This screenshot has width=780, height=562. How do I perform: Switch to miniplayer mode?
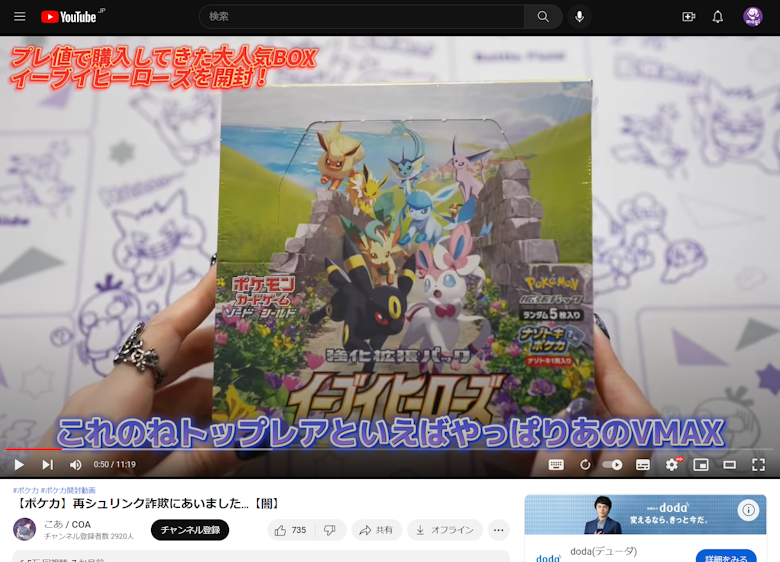pos(701,465)
